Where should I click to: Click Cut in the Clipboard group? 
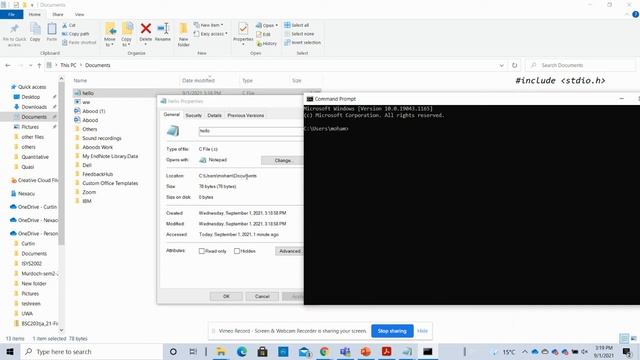pyautogui.click(x=69, y=25)
